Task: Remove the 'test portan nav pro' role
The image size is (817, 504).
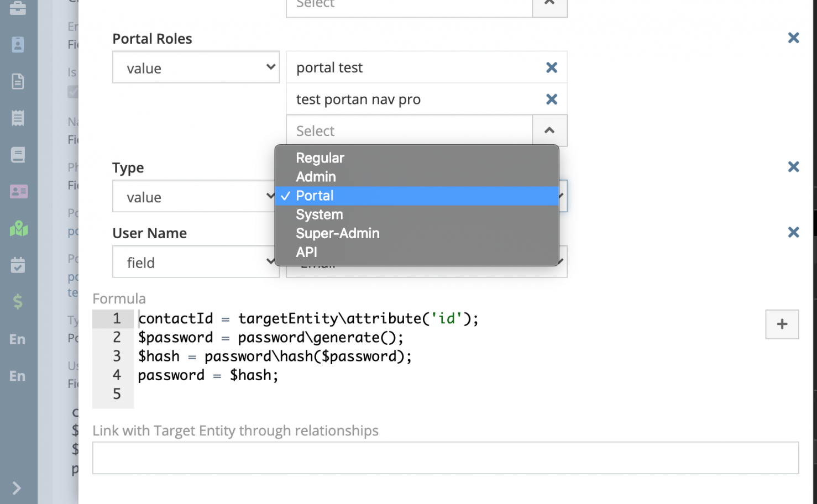Action: pos(551,99)
